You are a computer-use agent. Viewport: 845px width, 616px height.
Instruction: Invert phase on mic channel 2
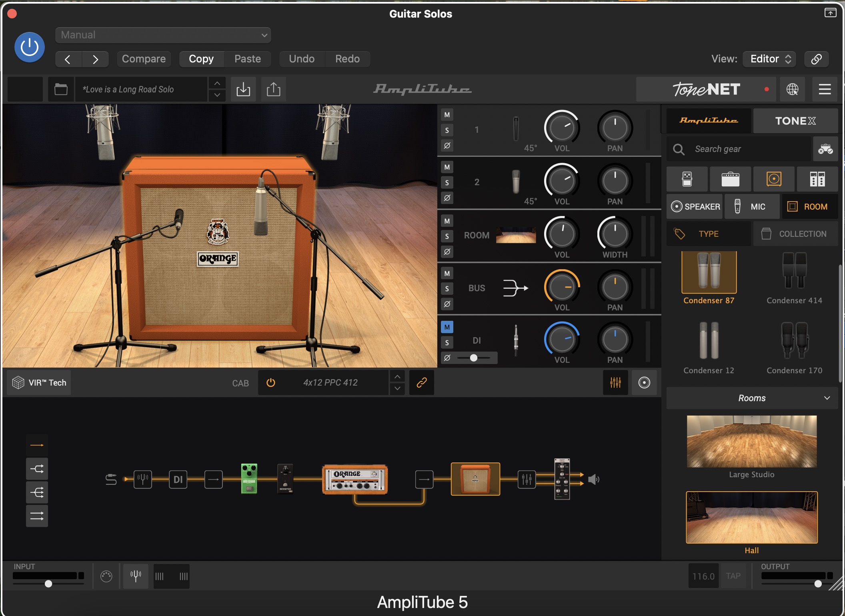[x=447, y=198]
